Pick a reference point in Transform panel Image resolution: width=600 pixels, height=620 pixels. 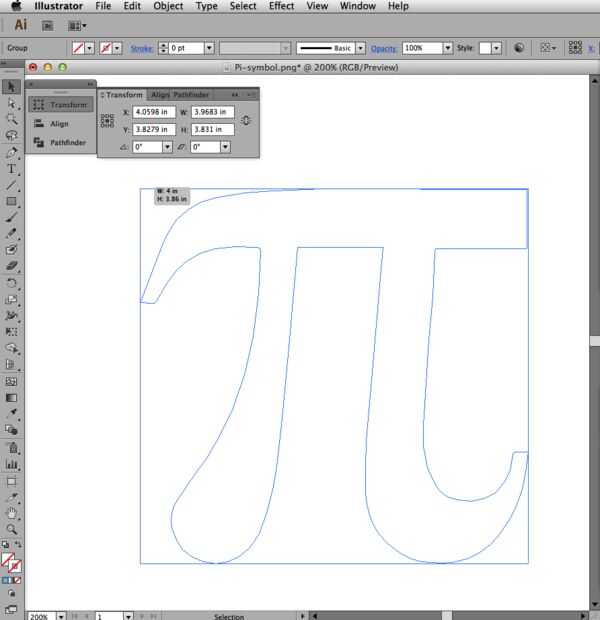coord(107,121)
